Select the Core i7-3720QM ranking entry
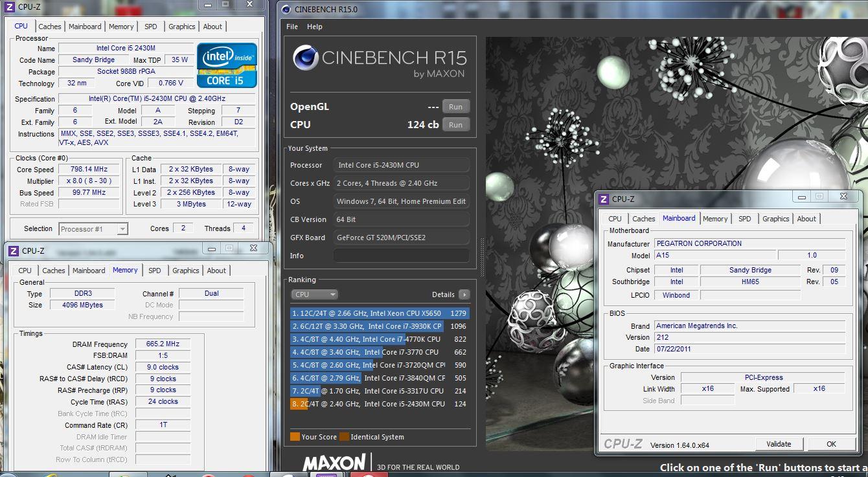 380,365
